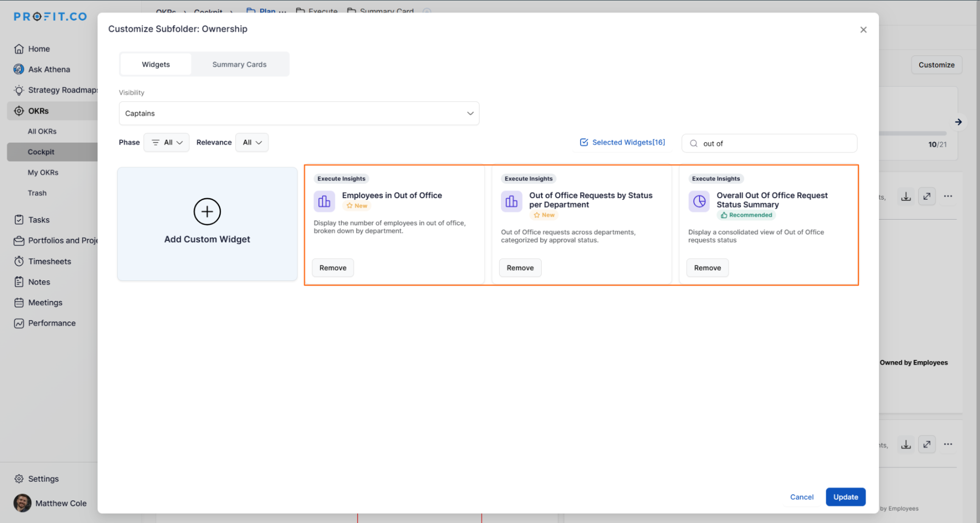The width and height of the screenshot is (980, 523).
Task: Expand the Visibility dropdown showing Captains
Action: tap(299, 113)
